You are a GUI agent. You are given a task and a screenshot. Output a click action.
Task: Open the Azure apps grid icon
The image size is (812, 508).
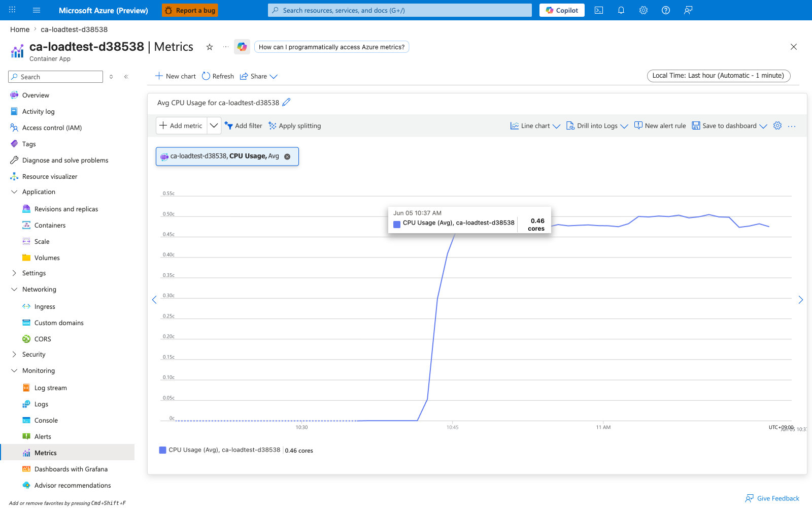[x=12, y=10]
